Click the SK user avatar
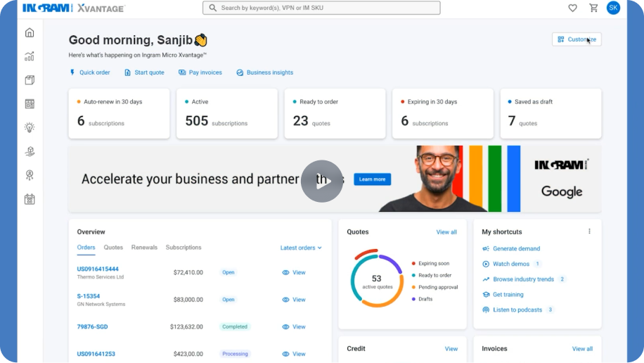Image resolution: width=644 pixels, height=363 pixels. [613, 8]
